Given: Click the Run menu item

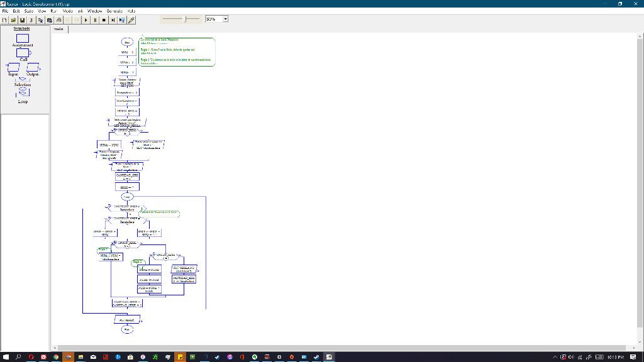Looking at the screenshot, I should click(x=53, y=11).
